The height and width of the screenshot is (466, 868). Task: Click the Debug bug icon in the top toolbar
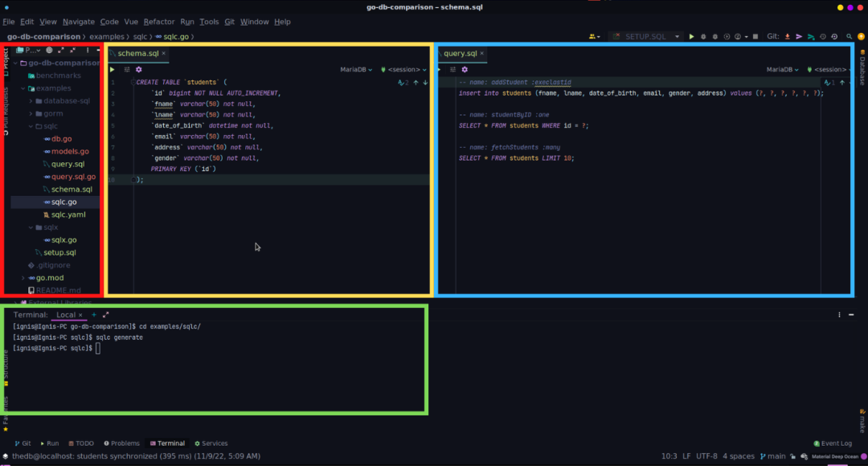(703, 36)
